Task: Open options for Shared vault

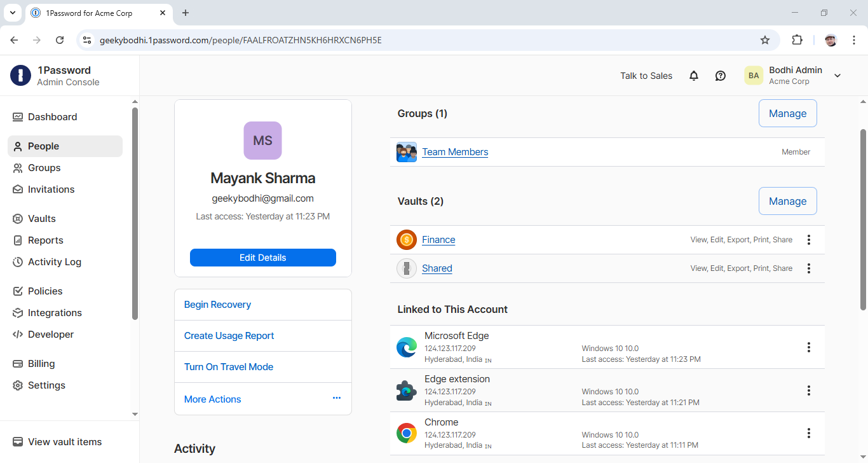Action: 809,268
